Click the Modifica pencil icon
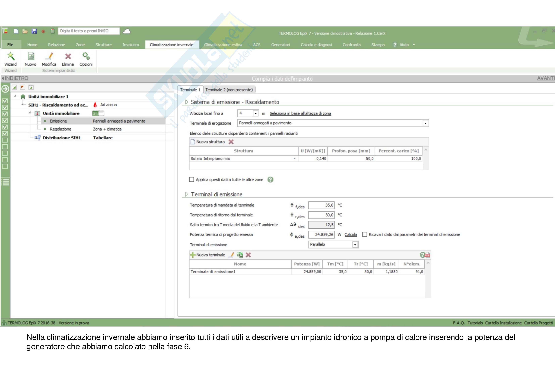Viewport: 555px width, 392px height. tap(49, 56)
